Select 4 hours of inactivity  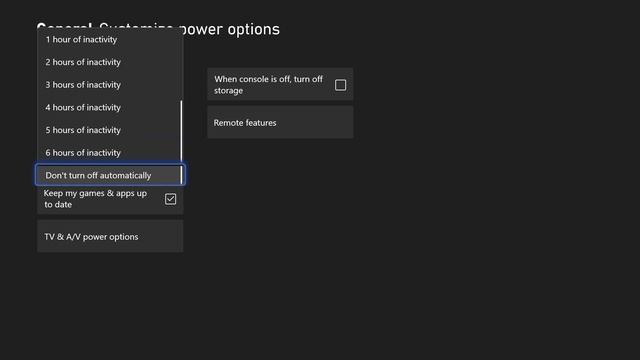tap(109, 107)
